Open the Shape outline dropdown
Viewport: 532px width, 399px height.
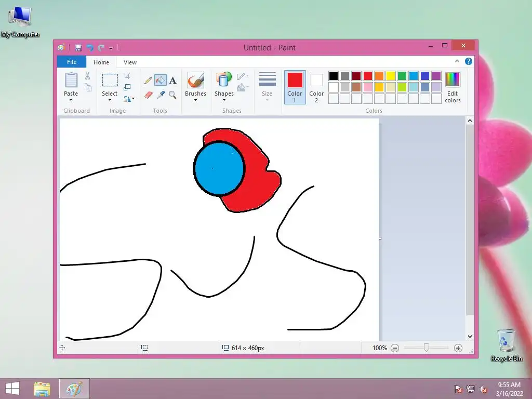(x=243, y=76)
